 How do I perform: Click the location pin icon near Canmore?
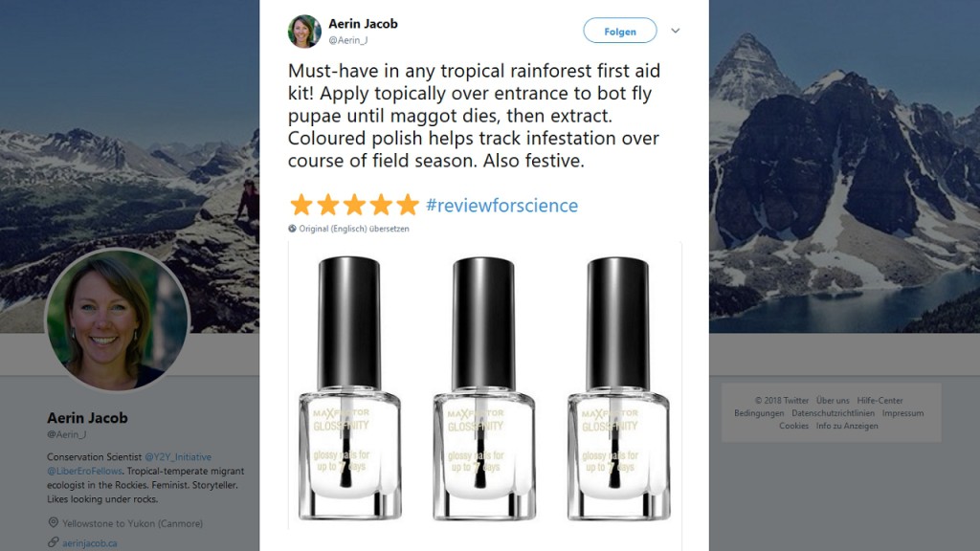(54, 522)
